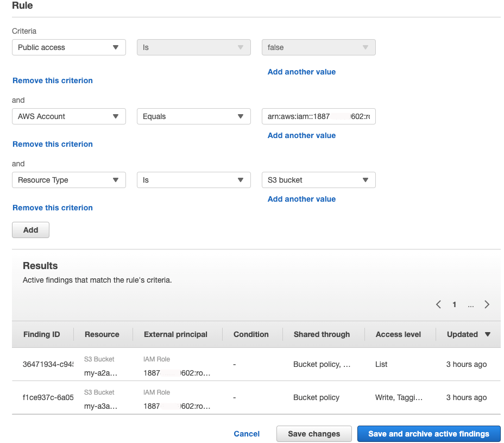Image resolution: width=504 pixels, height=443 pixels.
Task: Add another value under Public access
Action: (301, 72)
